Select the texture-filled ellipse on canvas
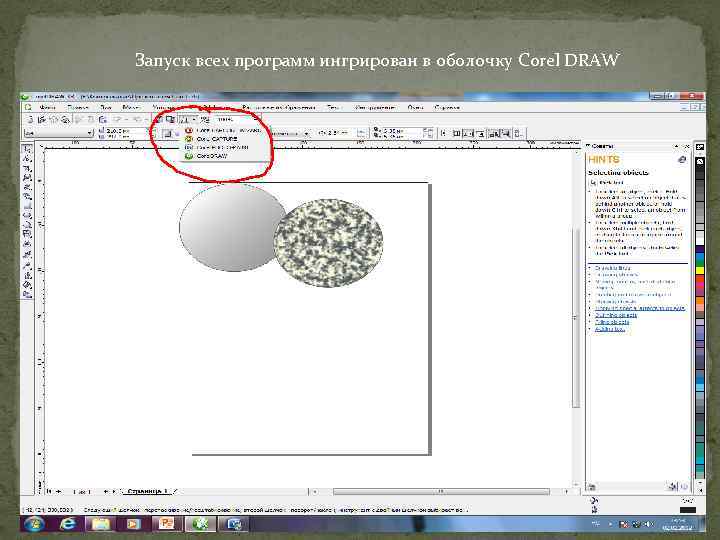This screenshot has height=540, width=720. click(329, 243)
